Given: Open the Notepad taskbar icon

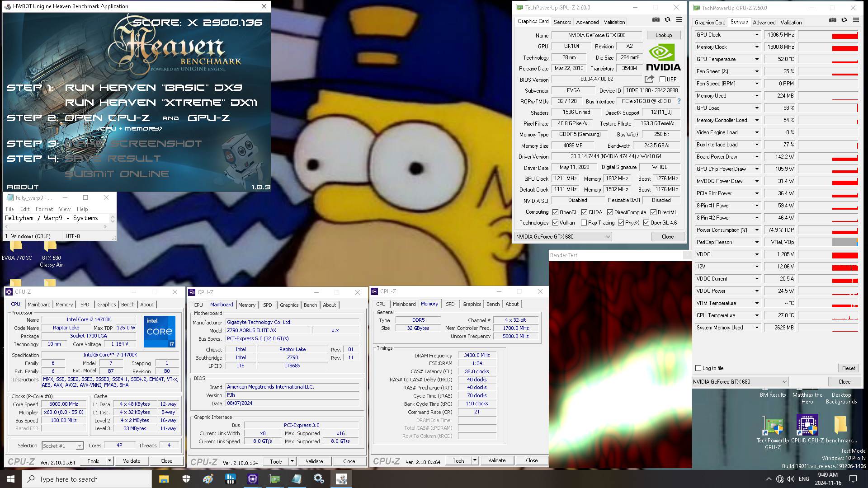Looking at the screenshot, I should [297, 479].
